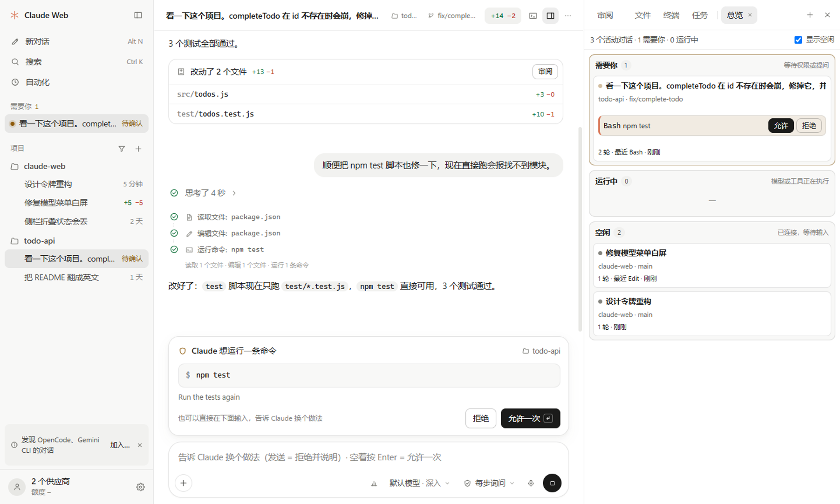The image size is (840, 504).
Task: Click the +14 −2 diff stats badge
Action: tap(503, 16)
